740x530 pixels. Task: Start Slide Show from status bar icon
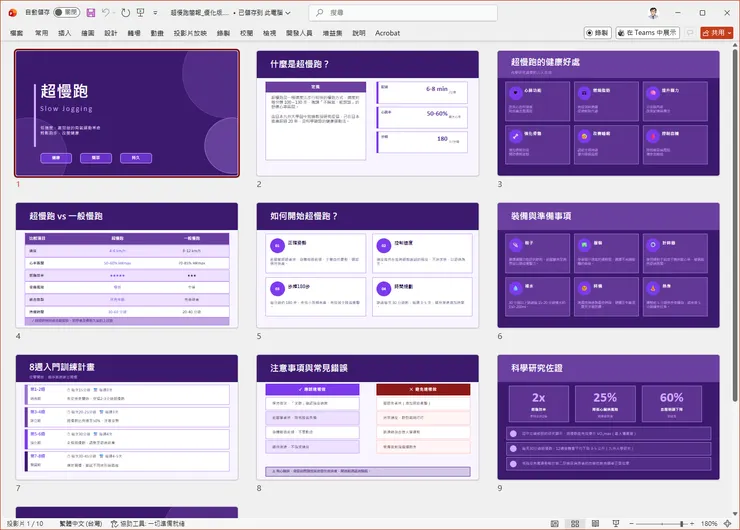(x=616, y=523)
